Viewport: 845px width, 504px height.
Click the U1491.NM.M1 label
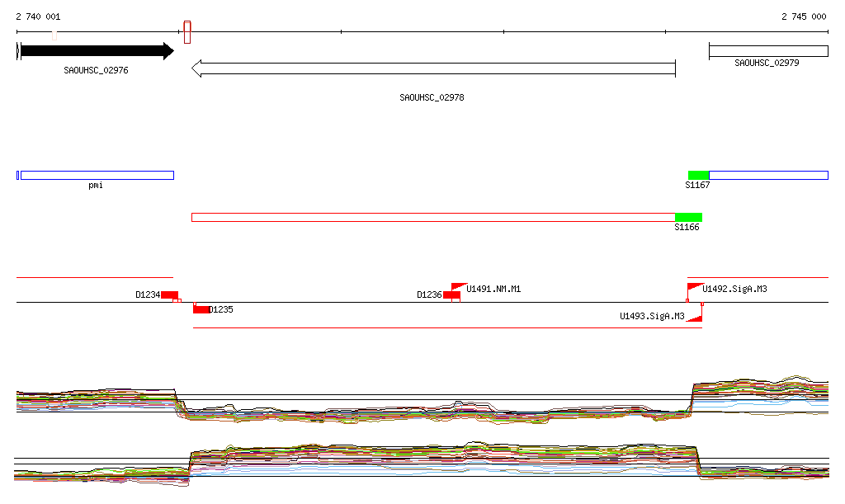tap(493, 290)
